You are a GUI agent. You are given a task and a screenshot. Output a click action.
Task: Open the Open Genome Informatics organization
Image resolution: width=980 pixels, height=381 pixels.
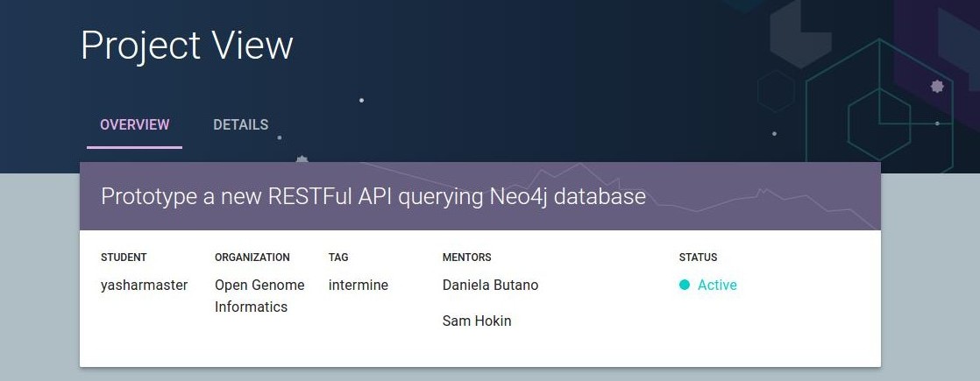point(259,296)
